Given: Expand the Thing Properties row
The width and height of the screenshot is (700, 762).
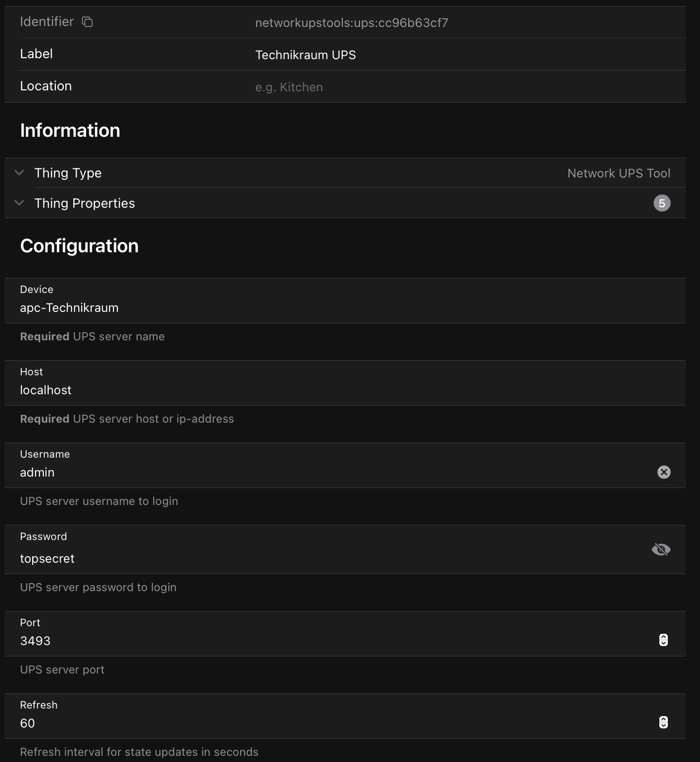Looking at the screenshot, I should pyautogui.click(x=19, y=203).
